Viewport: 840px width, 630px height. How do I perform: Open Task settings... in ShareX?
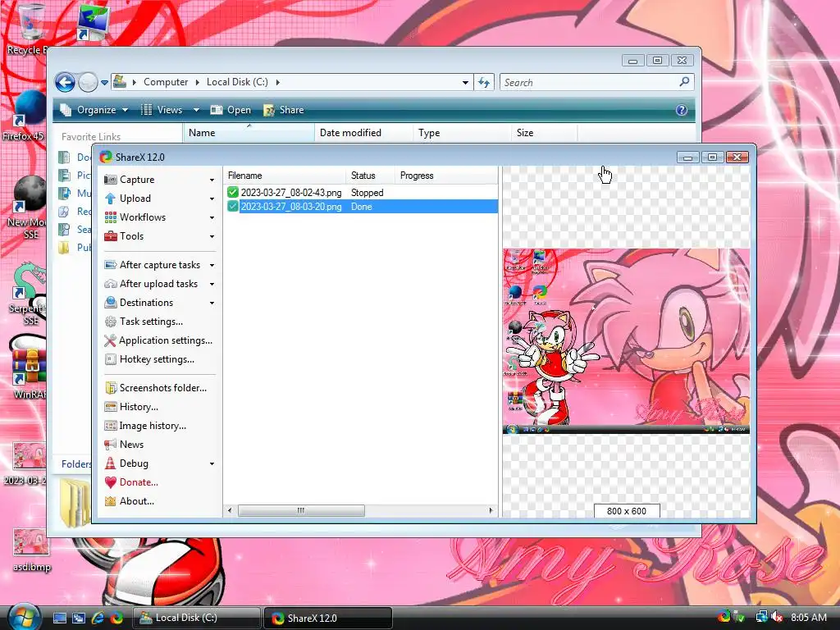click(151, 322)
